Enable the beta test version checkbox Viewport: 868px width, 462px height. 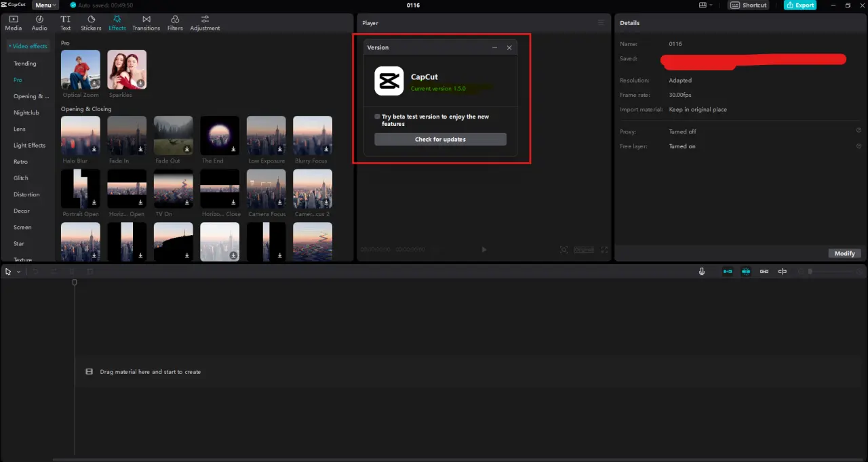pos(378,117)
